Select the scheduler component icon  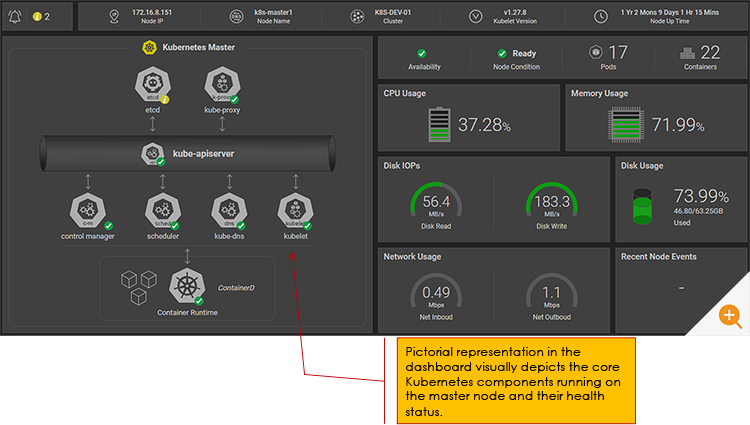coord(163,210)
